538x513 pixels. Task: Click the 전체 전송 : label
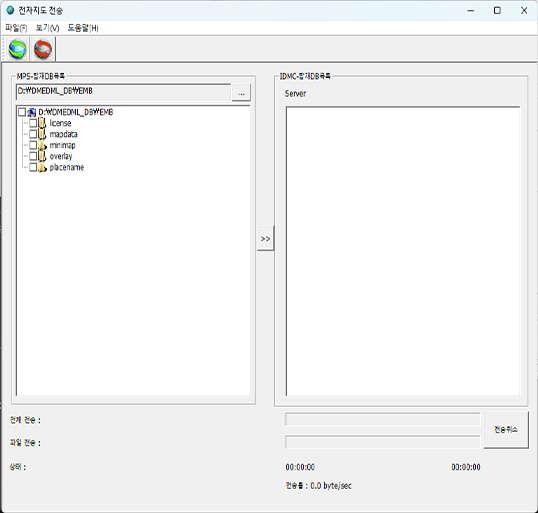click(x=25, y=420)
